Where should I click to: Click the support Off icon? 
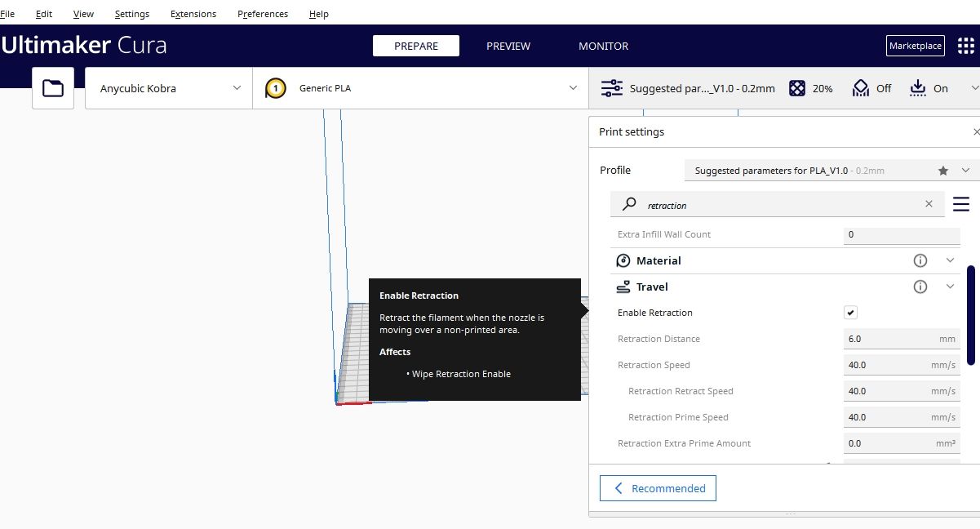coord(861,88)
